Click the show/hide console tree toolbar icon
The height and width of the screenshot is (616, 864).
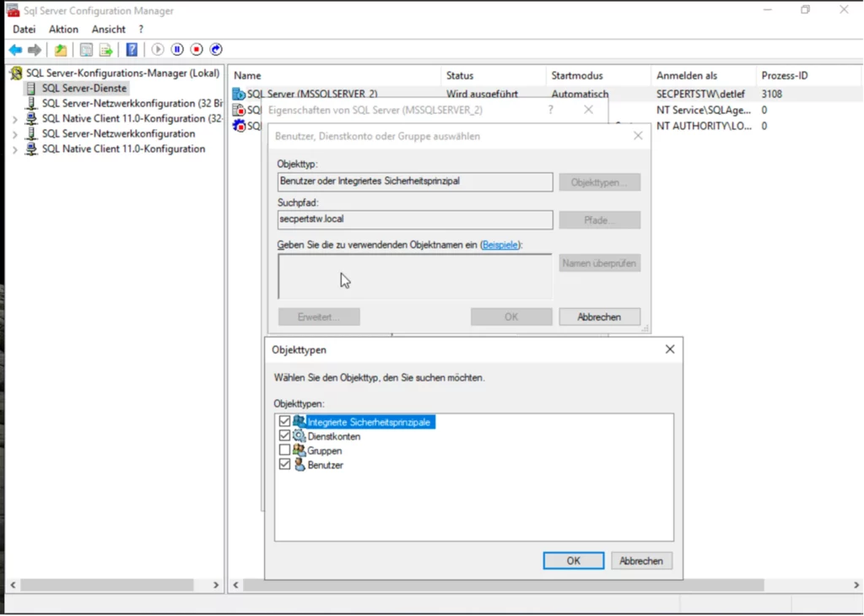coord(87,50)
